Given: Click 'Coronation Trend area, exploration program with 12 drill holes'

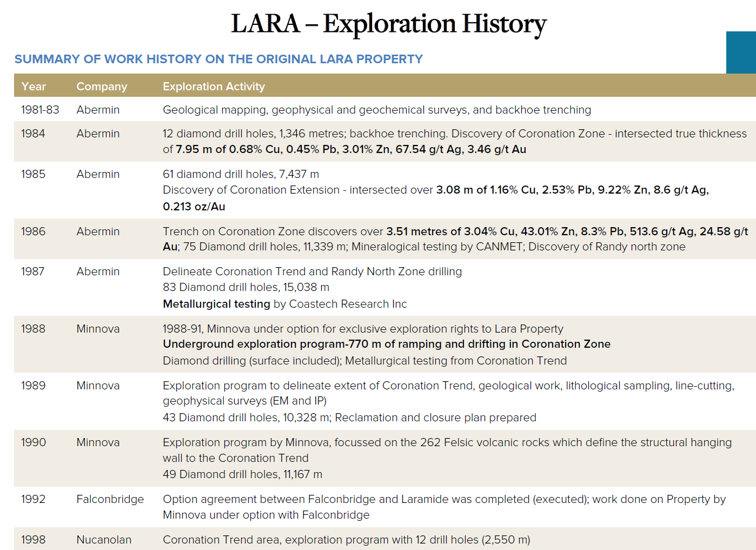Looking at the screenshot, I should [x=346, y=540].
